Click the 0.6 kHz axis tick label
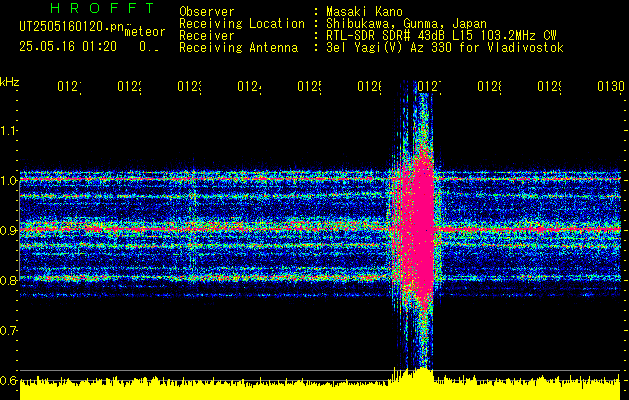Viewport: 629px width, 400px height. click(8, 380)
